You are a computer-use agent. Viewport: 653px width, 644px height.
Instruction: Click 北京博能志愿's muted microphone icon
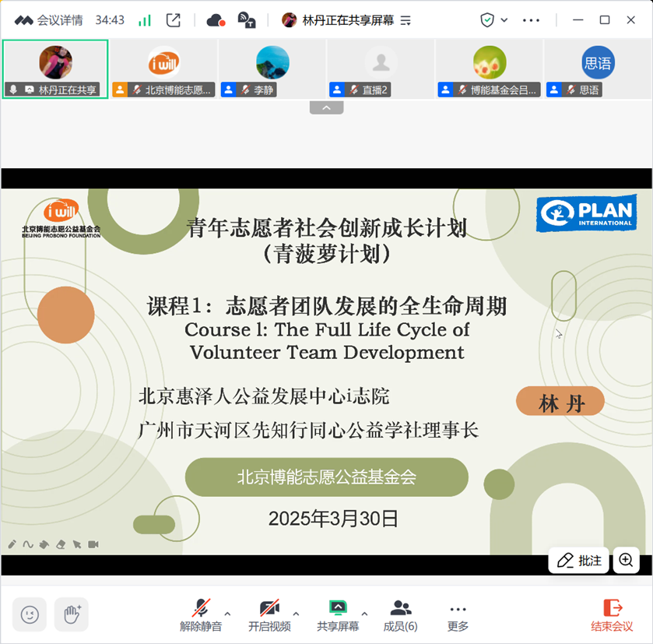136,90
